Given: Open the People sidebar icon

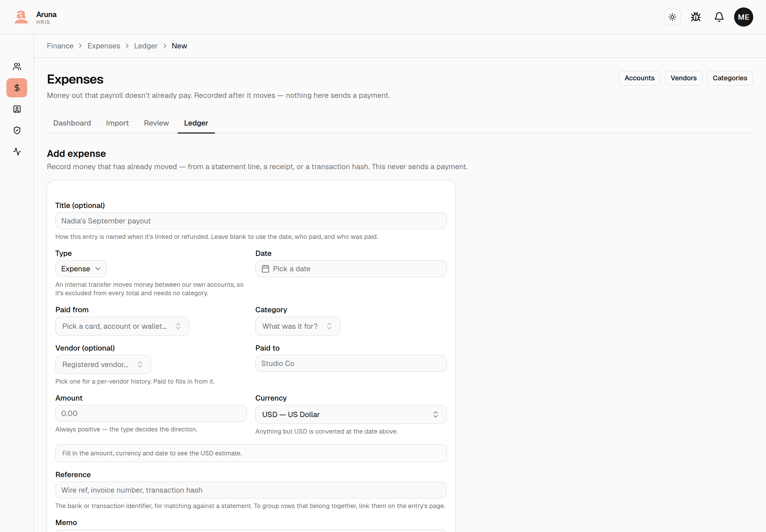Looking at the screenshot, I should [x=17, y=67].
